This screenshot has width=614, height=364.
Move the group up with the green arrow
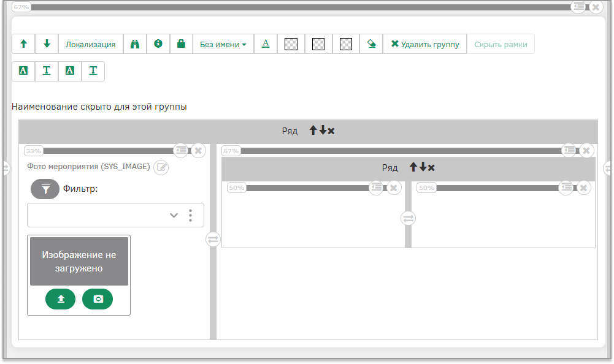point(23,44)
